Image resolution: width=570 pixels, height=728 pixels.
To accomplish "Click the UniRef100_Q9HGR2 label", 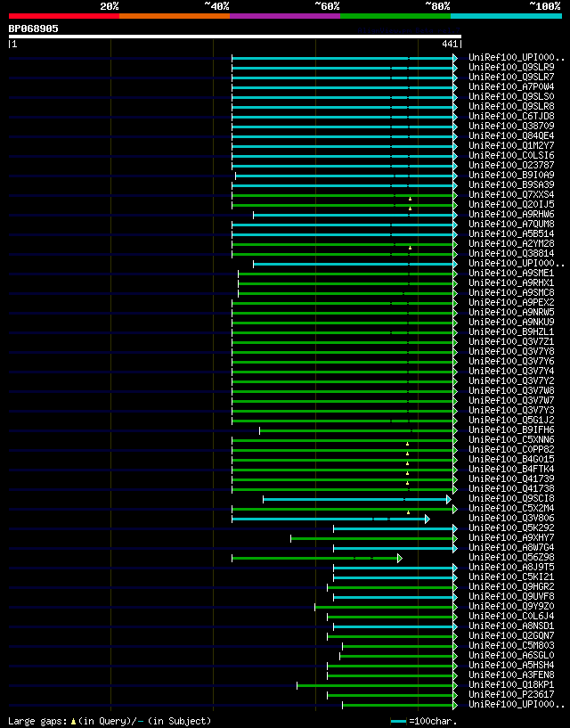I will click(x=511, y=586).
